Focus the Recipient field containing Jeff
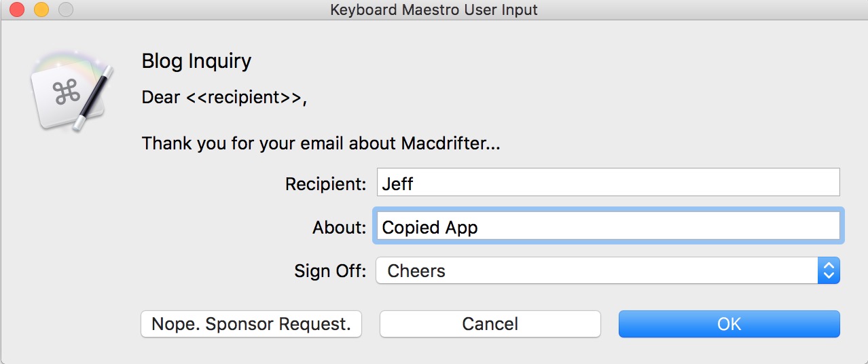Image resolution: width=868 pixels, height=364 pixels. (x=609, y=183)
